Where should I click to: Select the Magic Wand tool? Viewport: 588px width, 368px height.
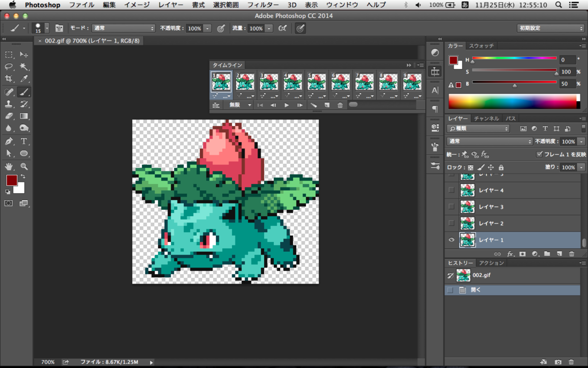pyautogui.click(x=24, y=67)
